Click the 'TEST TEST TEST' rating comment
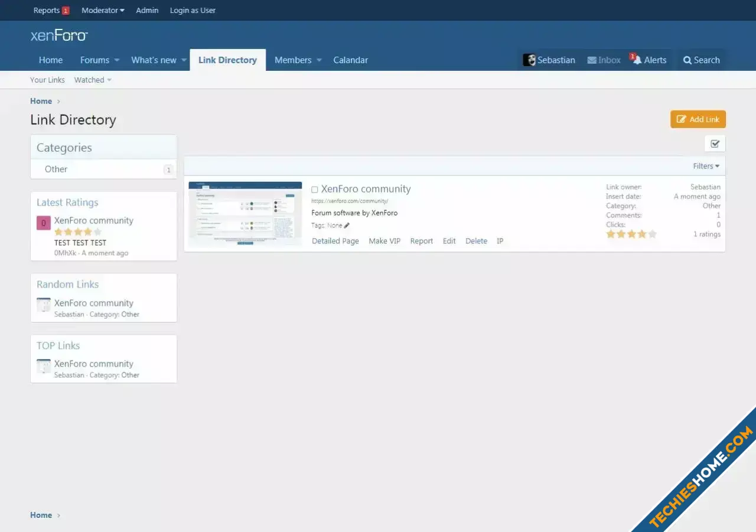756x532 pixels. pyautogui.click(x=80, y=243)
